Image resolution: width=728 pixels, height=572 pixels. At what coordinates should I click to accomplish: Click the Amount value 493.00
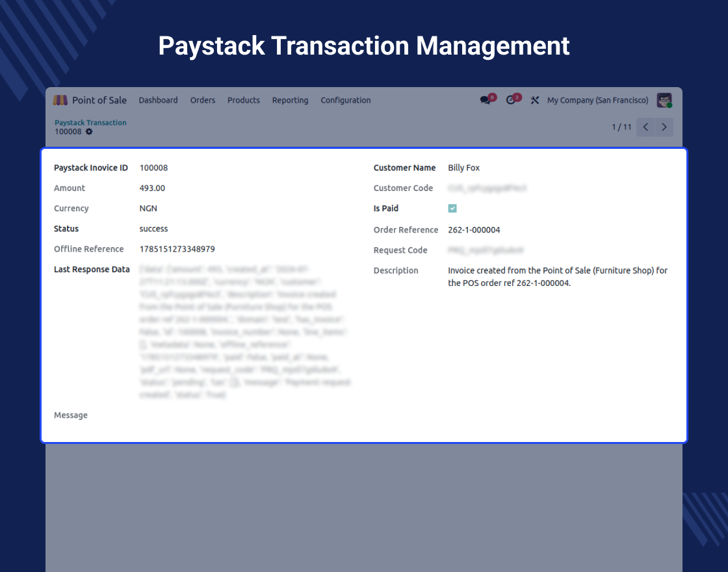pos(152,188)
